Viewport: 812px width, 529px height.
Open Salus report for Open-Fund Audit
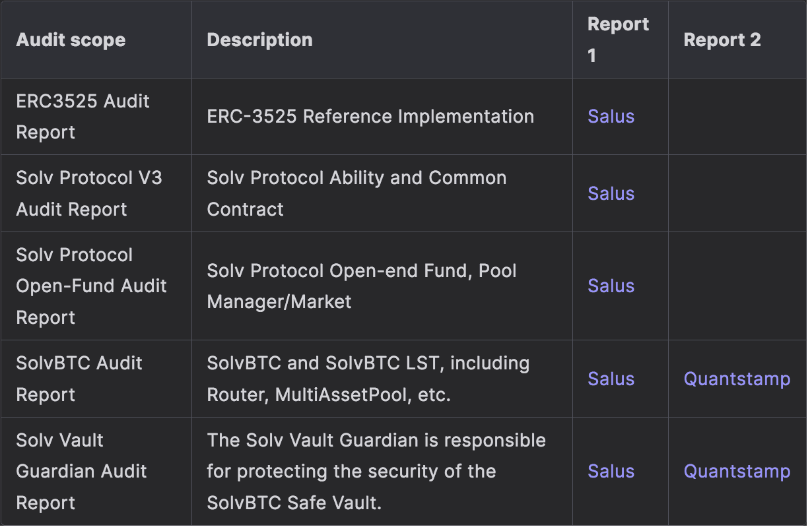pos(611,286)
